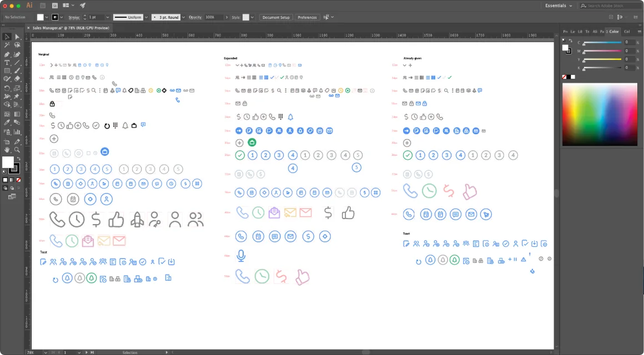Enable Draw Behind mode

tap(12, 189)
